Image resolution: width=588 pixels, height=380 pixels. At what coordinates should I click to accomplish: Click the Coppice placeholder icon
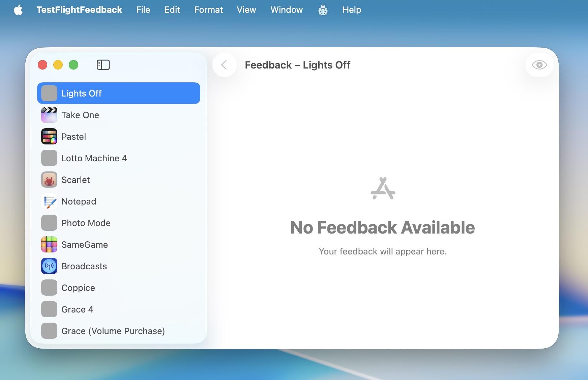pyautogui.click(x=49, y=288)
